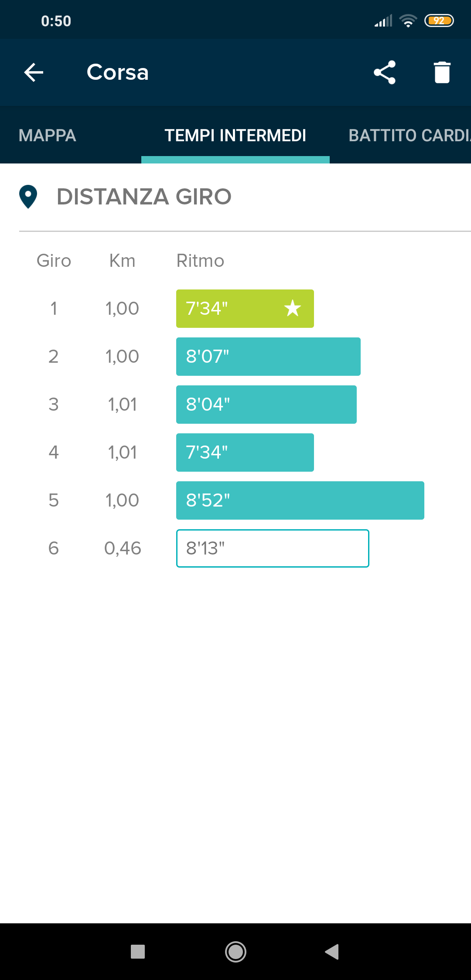Share the Corsa activity
This screenshot has height=980, width=471.
pos(385,72)
